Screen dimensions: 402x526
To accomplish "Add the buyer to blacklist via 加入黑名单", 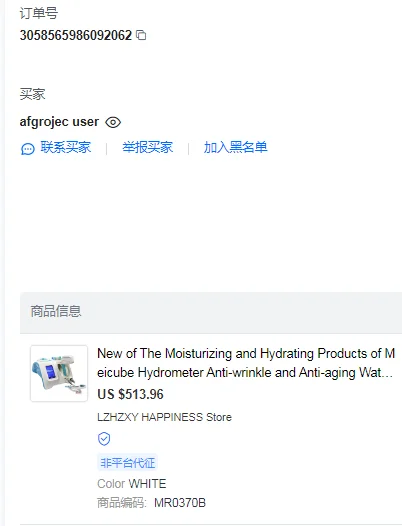I will tap(236, 147).
